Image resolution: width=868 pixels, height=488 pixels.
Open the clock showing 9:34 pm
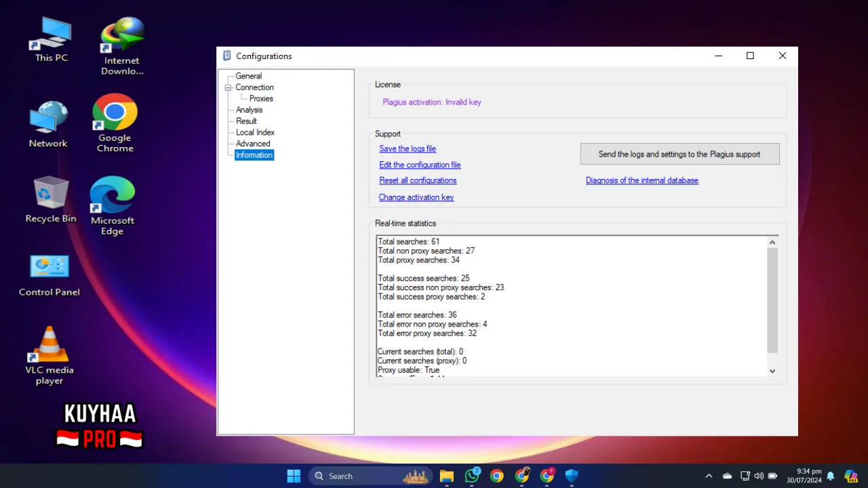[x=804, y=476]
